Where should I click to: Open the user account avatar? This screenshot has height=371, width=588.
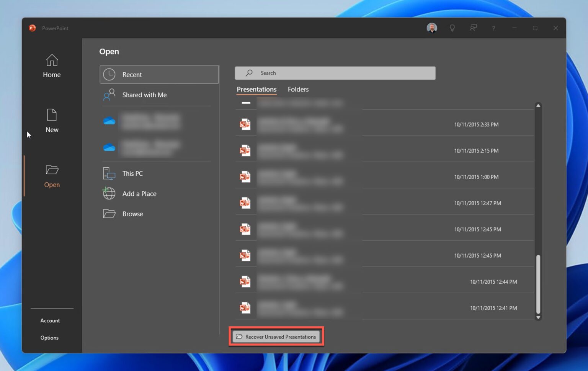[x=431, y=28]
